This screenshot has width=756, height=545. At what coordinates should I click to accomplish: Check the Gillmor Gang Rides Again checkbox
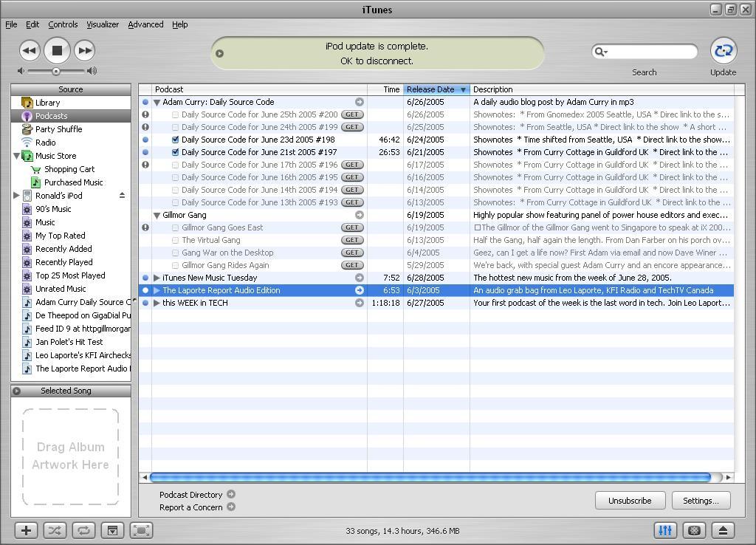(x=176, y=265)
